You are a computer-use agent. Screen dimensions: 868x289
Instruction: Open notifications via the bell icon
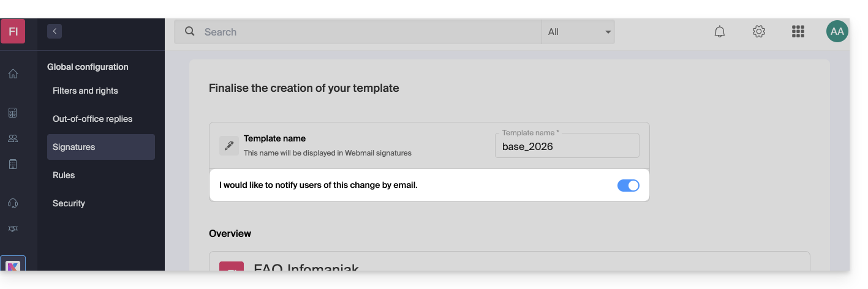pos(720,32)
